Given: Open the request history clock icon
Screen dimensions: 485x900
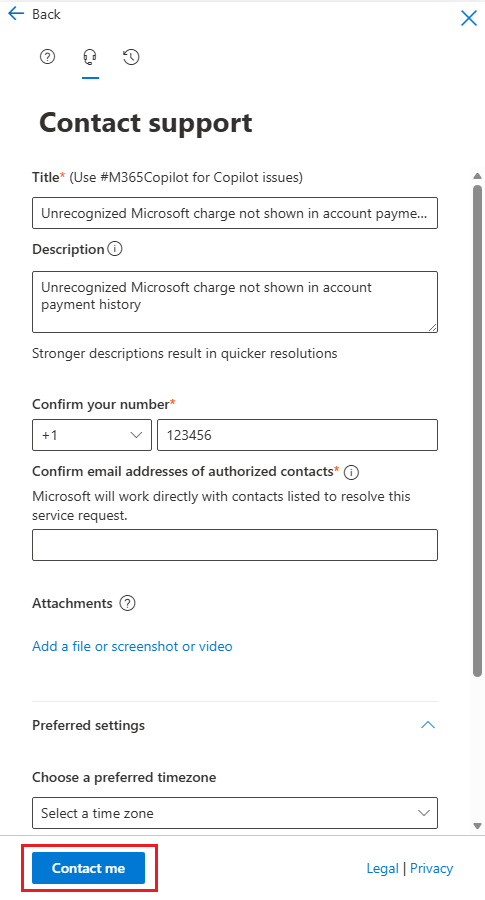Looking at the screenshot, I should coord(131,57).
